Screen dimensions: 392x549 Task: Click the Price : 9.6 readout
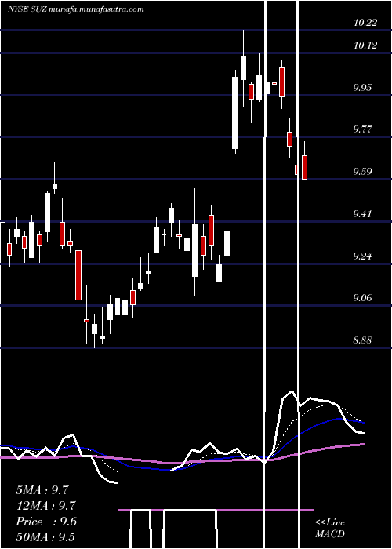pyautogui.click(x=46, y=522)
